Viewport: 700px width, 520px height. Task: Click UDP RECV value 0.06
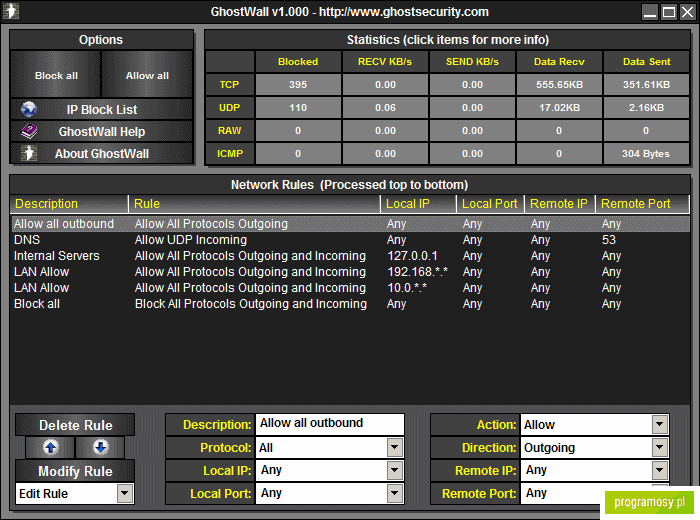[x=385, y=108]
